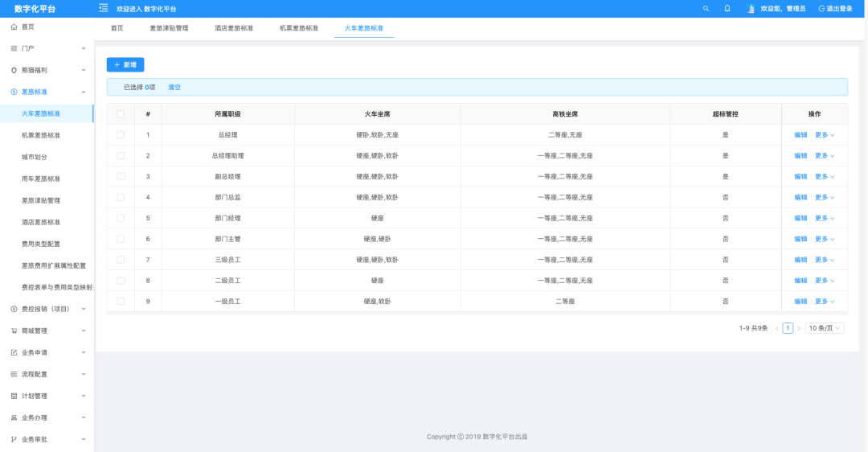Open 更多 dropdown for 一级员工 row
Viewport: 868px width, 452px height.
pyautogui.click(x=825, y=302)
